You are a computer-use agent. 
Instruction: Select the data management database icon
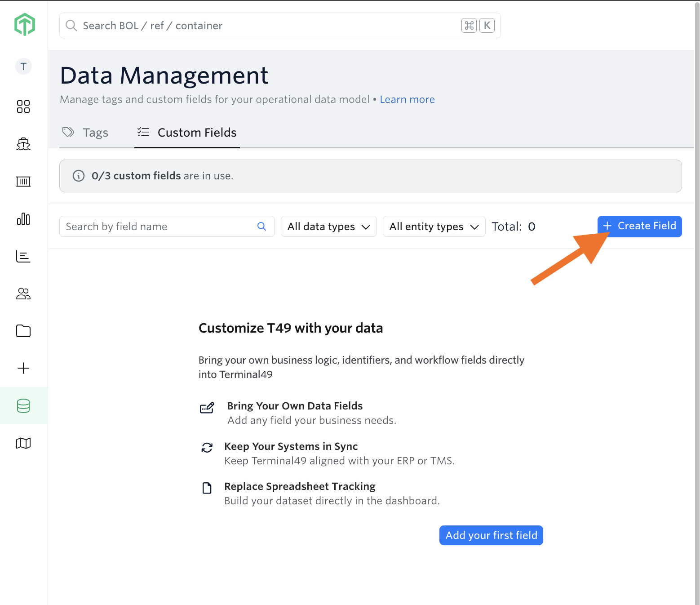[x=23, y=406]
